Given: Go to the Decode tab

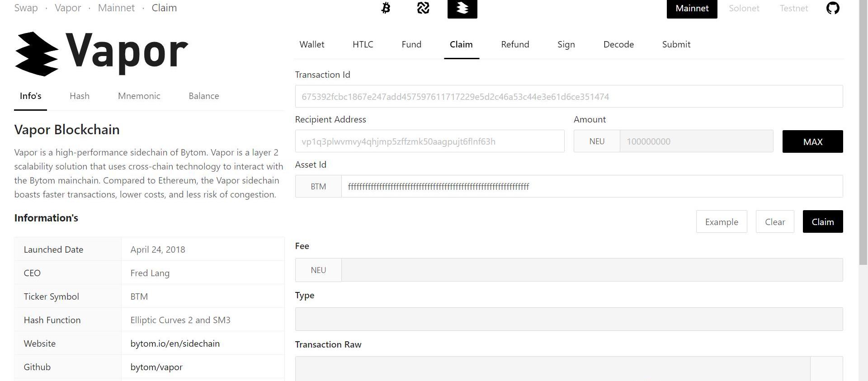Looking at the screenshot, I should click(618, 44).
